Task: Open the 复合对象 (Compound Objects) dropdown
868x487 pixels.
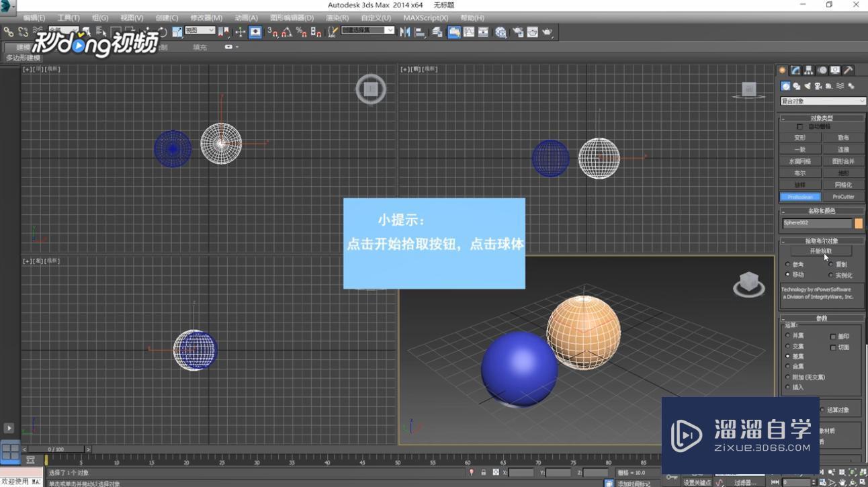Action: [822, 101]
